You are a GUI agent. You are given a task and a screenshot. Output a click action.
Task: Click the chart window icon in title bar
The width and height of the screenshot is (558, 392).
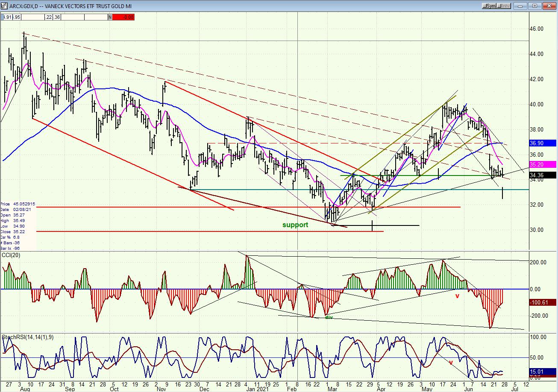tap(4, 6)
